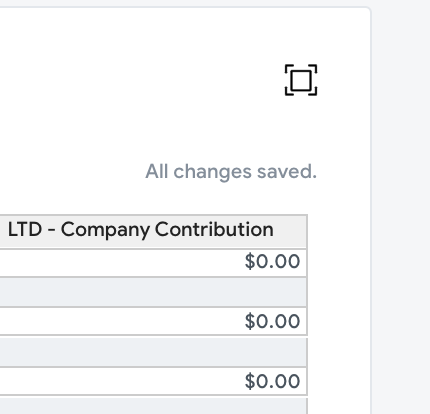
Task: Click the shaded row below the third $0.00
Action: (153, 406)
